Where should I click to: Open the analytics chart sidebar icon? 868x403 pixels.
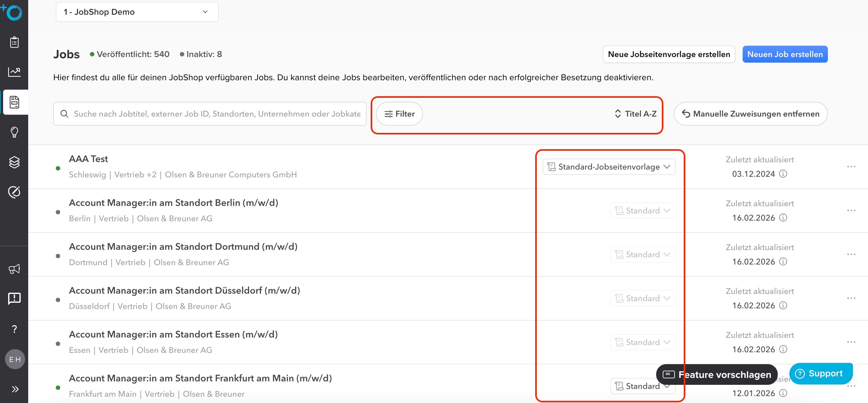pos(14,71)
